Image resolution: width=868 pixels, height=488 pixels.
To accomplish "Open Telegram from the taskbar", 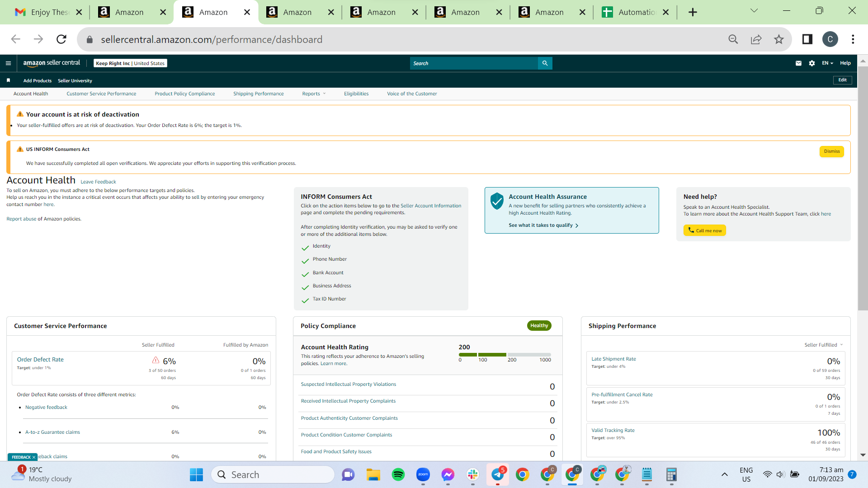I will pos(498,474).
